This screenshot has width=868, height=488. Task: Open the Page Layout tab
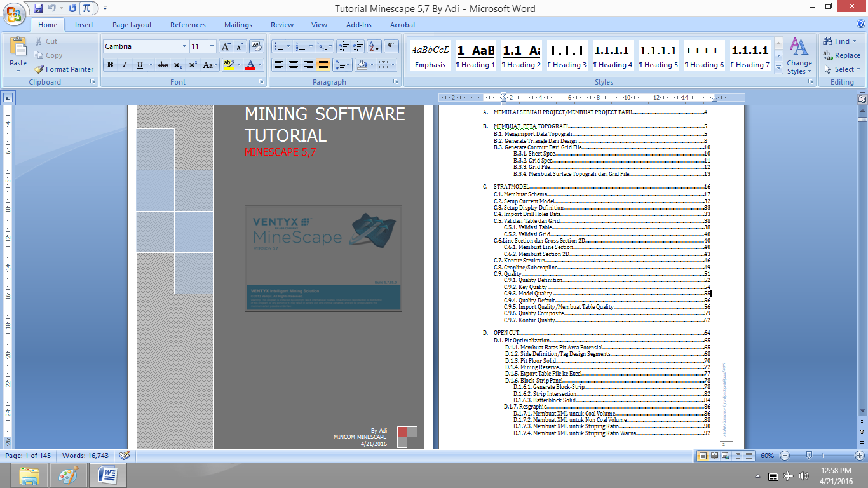pos(132,25)
